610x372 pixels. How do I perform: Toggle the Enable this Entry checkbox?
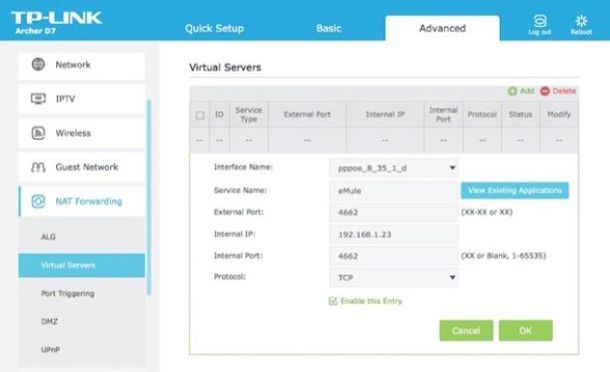click(333, 301)
